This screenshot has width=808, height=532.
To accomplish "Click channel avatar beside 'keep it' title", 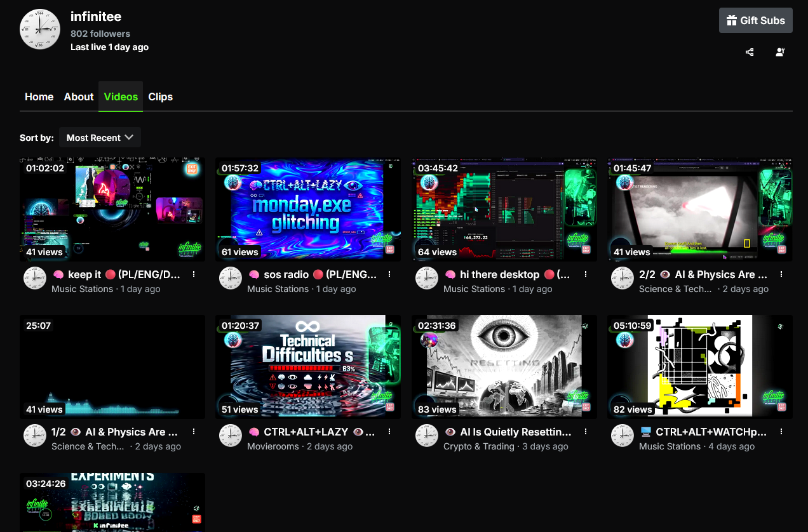I will 35,278.
